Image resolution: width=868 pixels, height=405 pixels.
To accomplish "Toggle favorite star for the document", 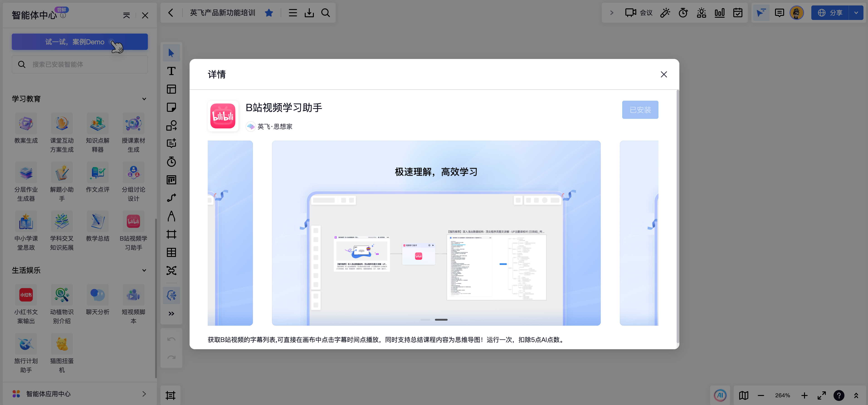I will (x=269, y=13).
